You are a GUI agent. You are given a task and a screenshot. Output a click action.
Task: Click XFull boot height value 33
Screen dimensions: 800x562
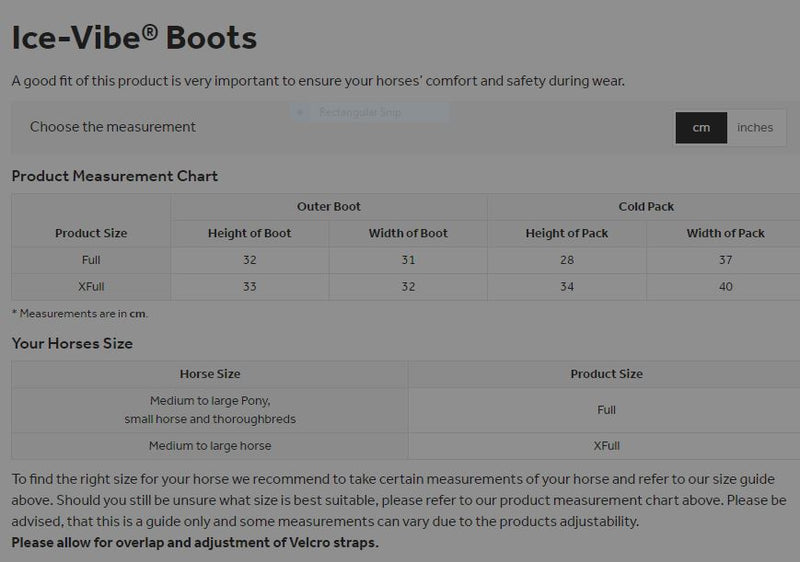249,287
